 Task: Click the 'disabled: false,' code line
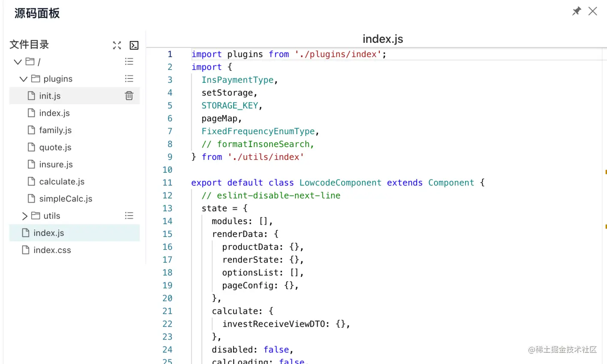(x=252, y=350)
